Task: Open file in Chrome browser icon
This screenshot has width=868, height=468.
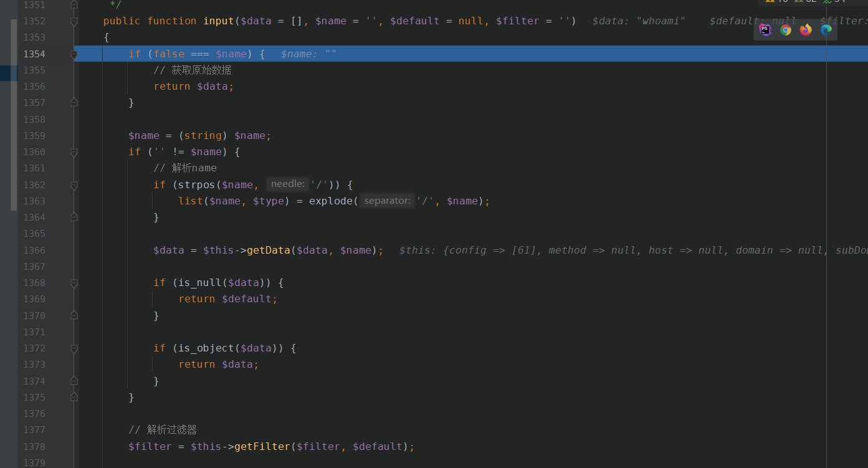Action: click(x=786, y=29)
